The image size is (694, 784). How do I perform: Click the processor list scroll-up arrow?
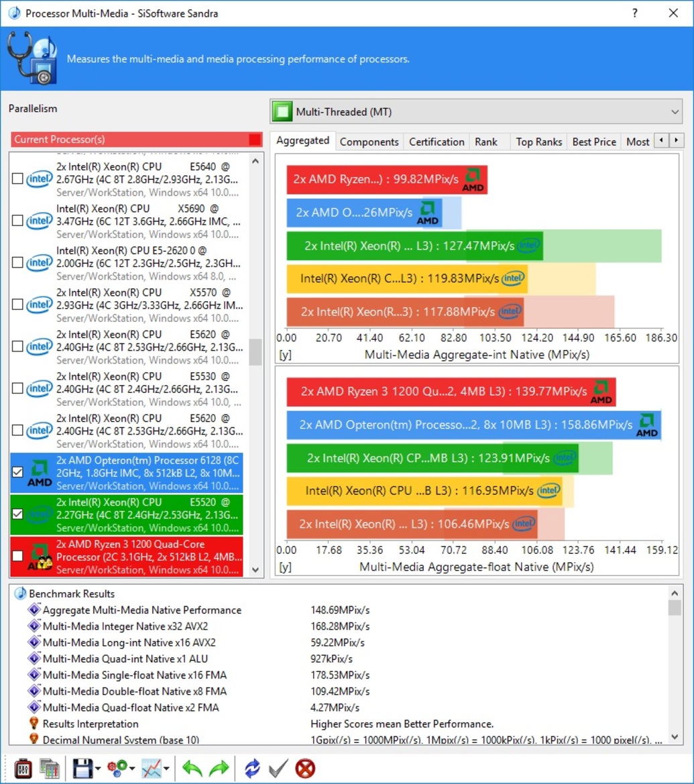[255, 162]
